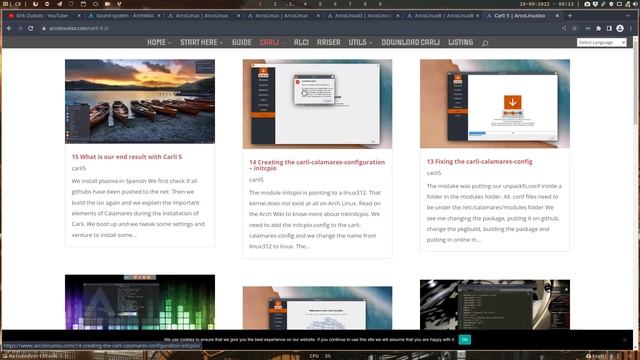
Task: Open browser extensions puzzle icon
Action: click(x=598, y=29)
